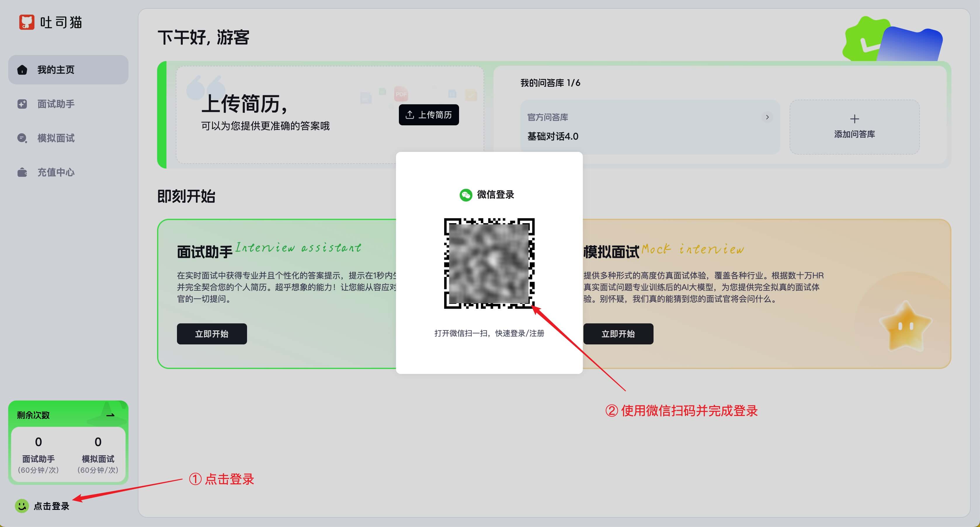Click 点击登录 at sidebar bottom

[x=51, y=506]
